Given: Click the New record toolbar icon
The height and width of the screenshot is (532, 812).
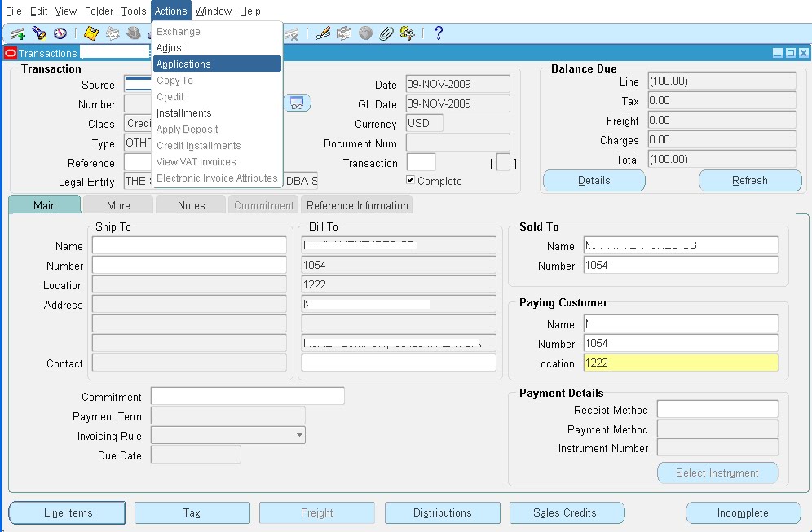Looking at the screenshot, I should 17,33.
